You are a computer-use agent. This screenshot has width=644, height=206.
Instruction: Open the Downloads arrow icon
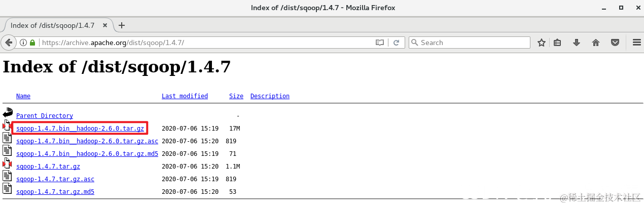click(x=577, y=43)
